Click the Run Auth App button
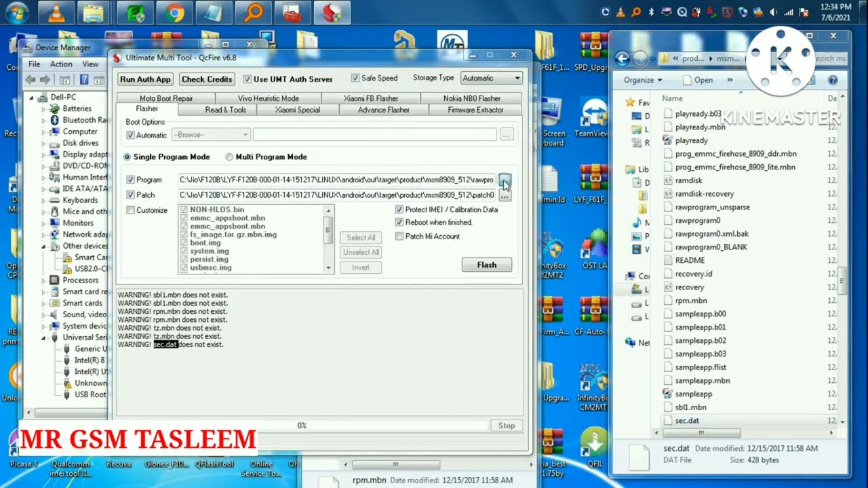 [145, 79]
